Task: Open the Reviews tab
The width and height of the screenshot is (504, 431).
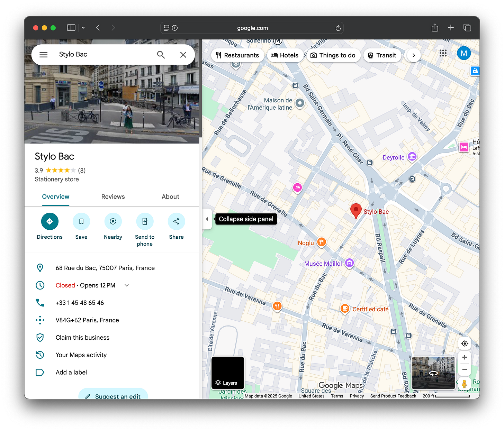Action: tap(113, 197)
